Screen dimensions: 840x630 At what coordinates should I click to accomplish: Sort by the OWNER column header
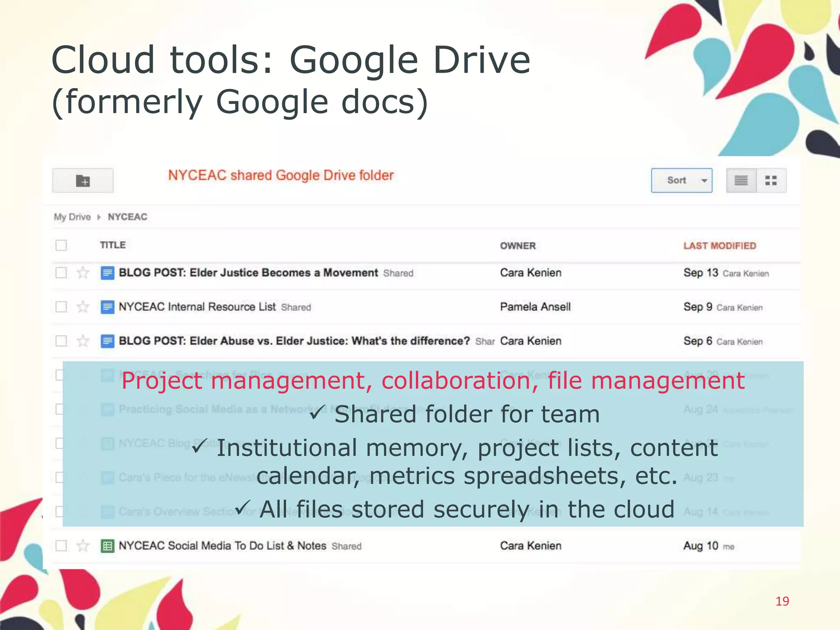tap(518, 246)
